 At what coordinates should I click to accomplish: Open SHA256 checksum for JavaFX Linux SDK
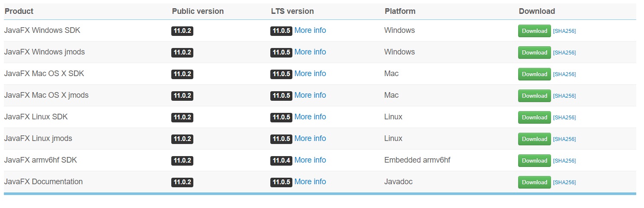(x=564, y=118)
